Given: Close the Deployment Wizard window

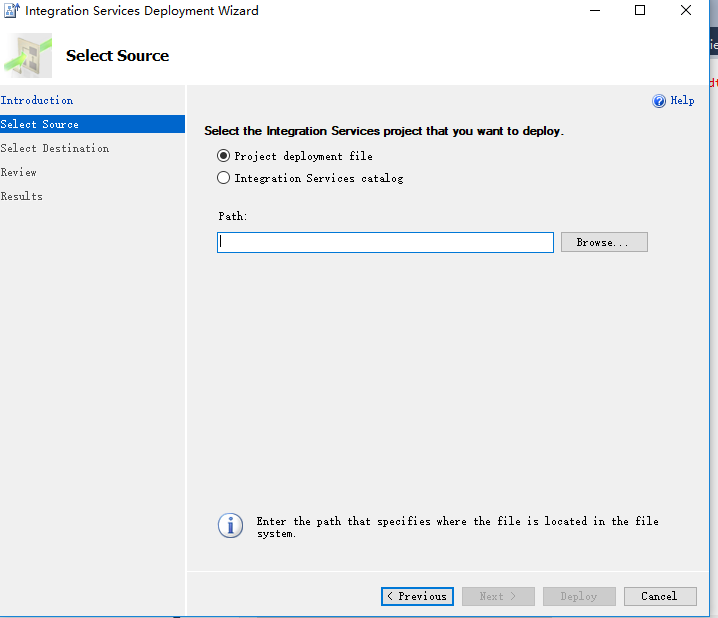Looking at the screenshot, I should pos(686,11).
